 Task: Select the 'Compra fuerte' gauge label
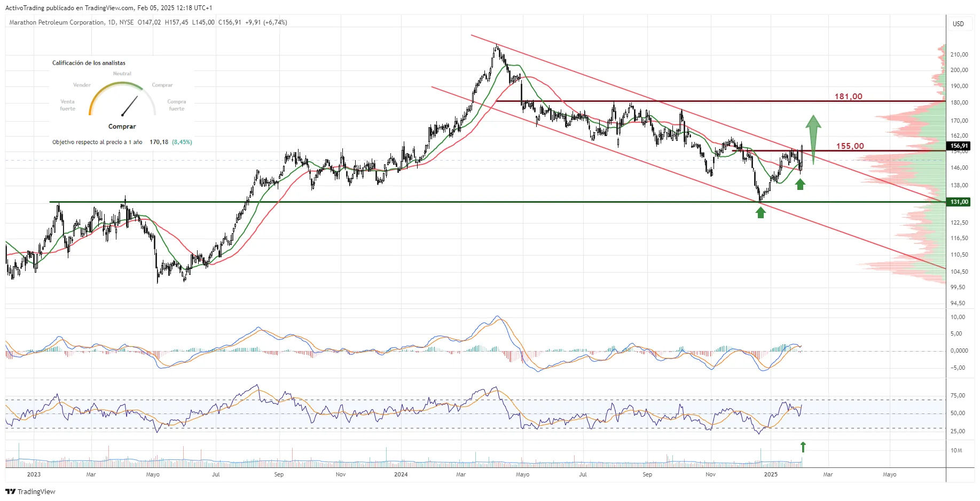coord(176,105)
